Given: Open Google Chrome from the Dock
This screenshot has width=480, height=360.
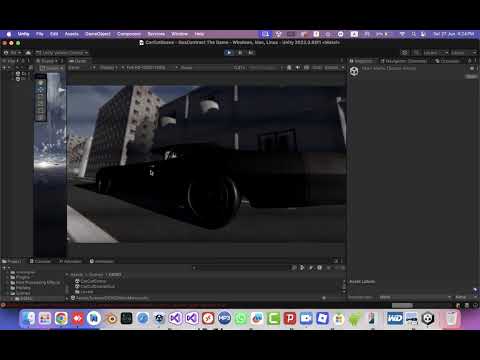Looking at the screenshot, I should tap(61, 319).
